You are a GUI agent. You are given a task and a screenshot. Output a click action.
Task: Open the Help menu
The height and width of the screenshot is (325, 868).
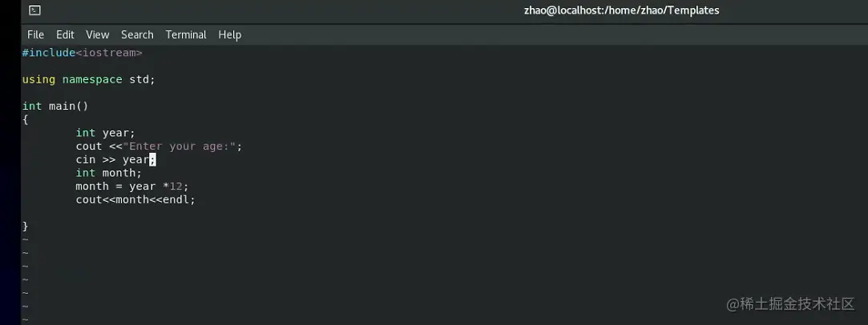[x=230, y=35]
